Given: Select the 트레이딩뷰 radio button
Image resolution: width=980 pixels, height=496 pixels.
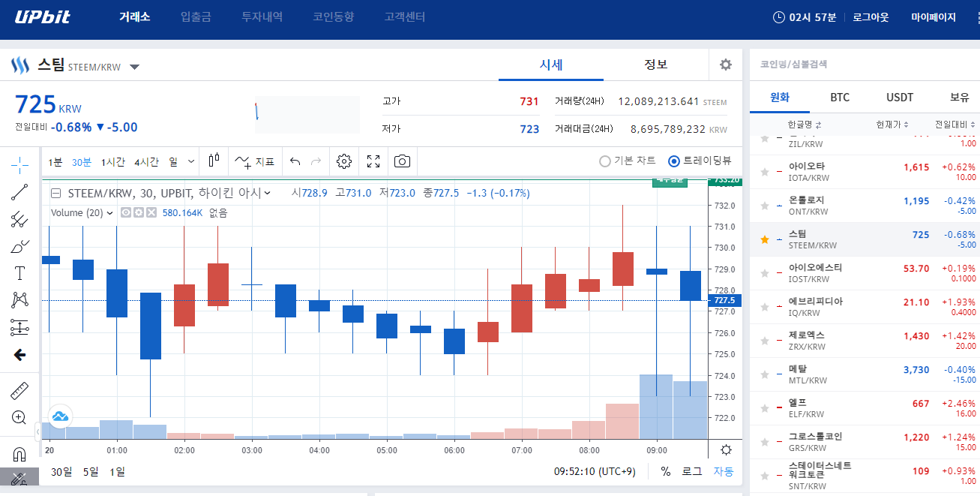Looking at the screenshot, I should (673, 161).
